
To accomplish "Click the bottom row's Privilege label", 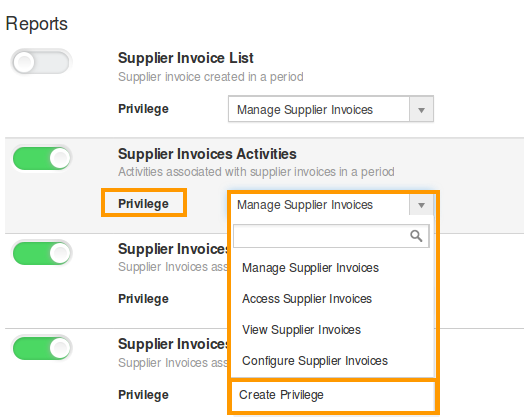I will (x=143, y=395).
